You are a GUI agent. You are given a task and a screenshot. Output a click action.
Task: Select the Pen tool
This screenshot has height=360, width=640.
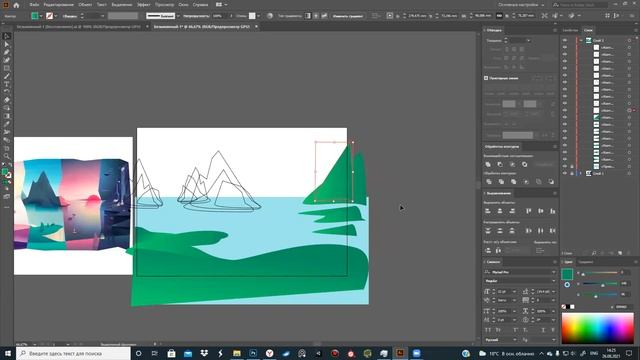(7, 52)
